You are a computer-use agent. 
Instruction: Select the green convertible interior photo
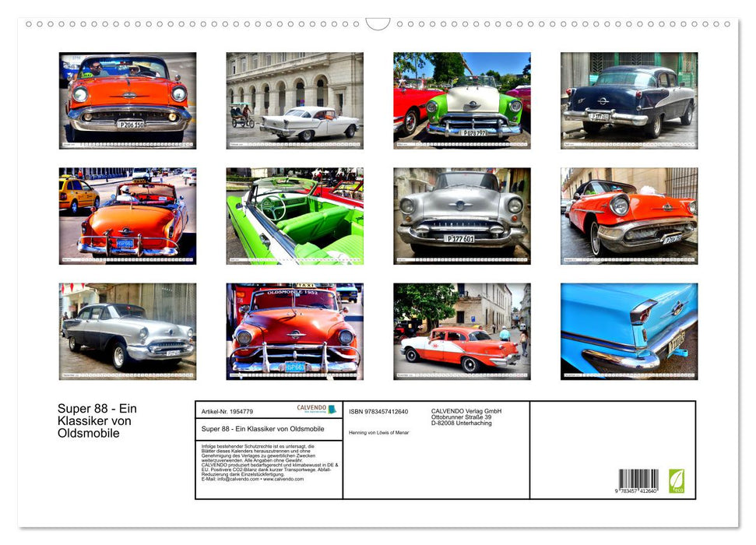294,216
